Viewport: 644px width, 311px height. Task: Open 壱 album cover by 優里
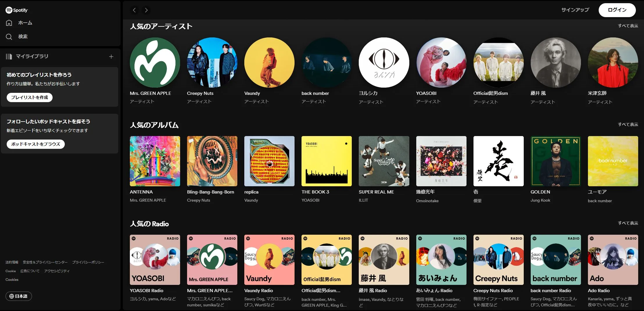pyautogui.click(x=498, y=161)
